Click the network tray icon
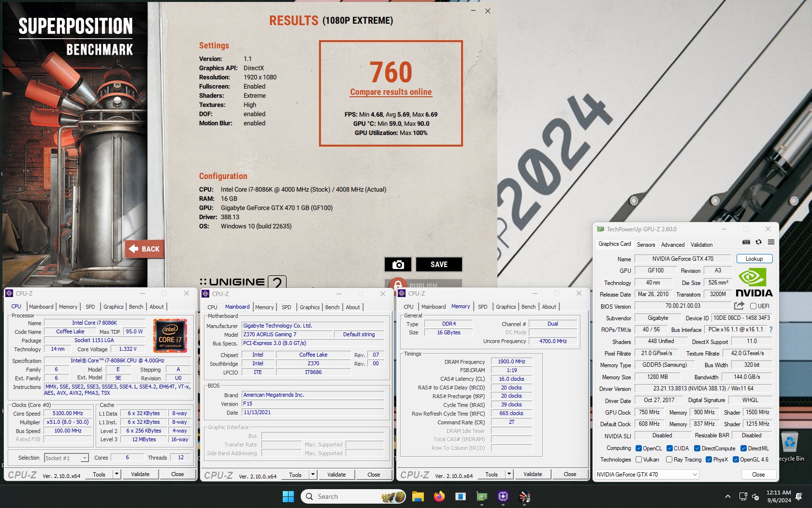 pos(743,496)
